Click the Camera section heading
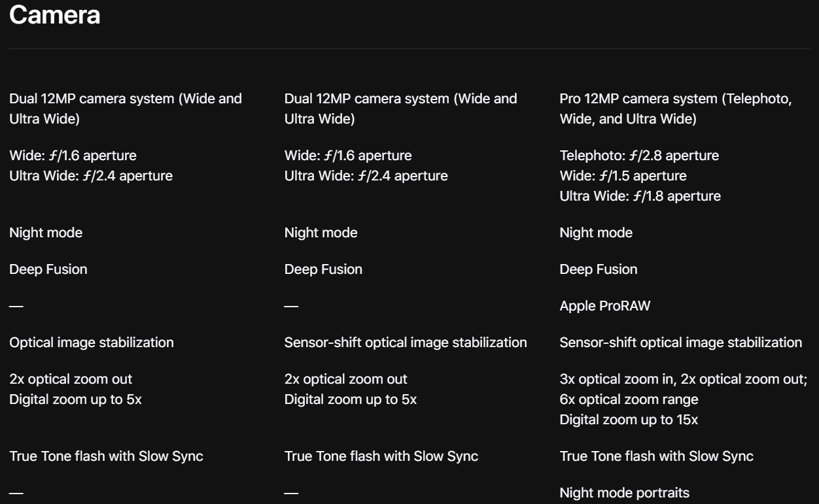 point(55,16)
